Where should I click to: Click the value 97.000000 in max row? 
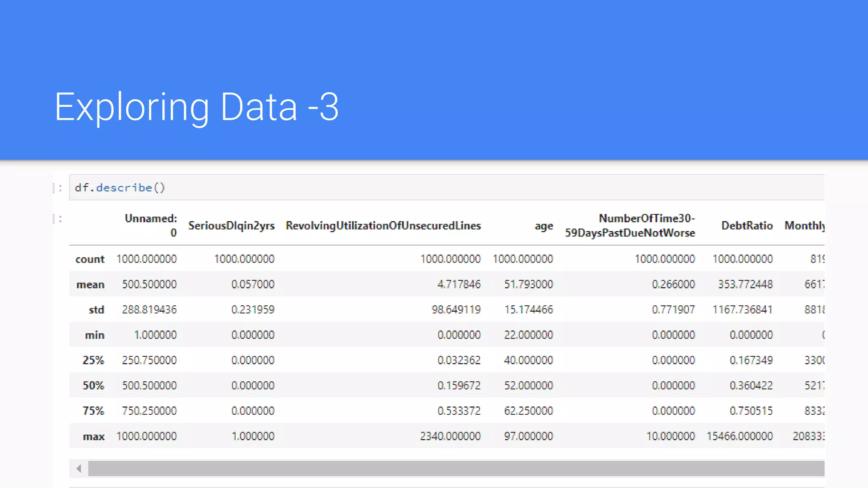pyautogui.click(x=529, y=436)
